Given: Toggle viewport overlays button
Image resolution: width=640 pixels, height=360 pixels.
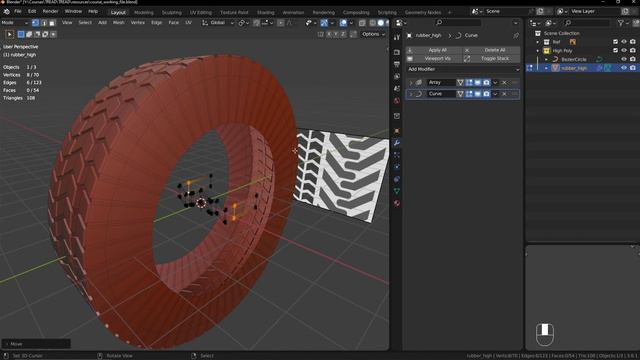Looking at the screenshot, I should [x=343, y=23].
